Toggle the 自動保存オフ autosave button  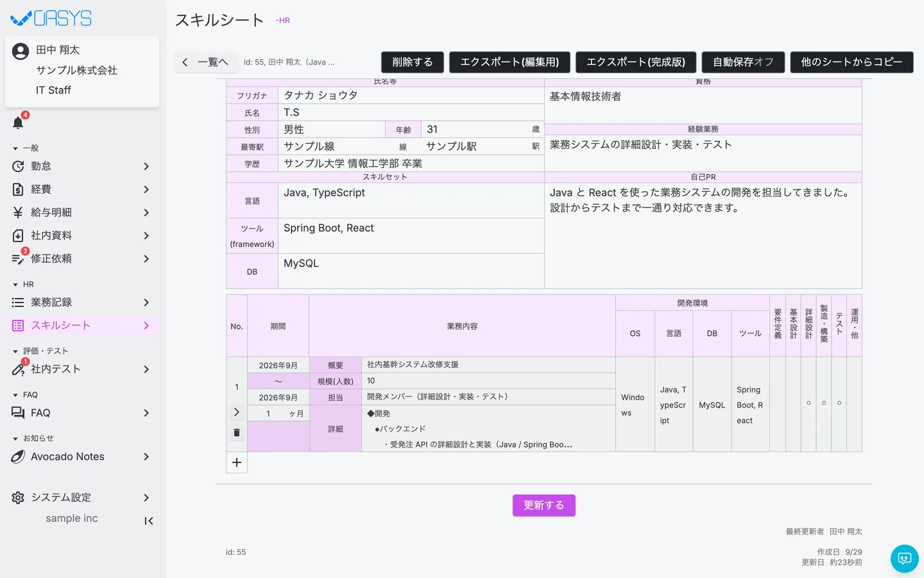click(x=743, y=62)
